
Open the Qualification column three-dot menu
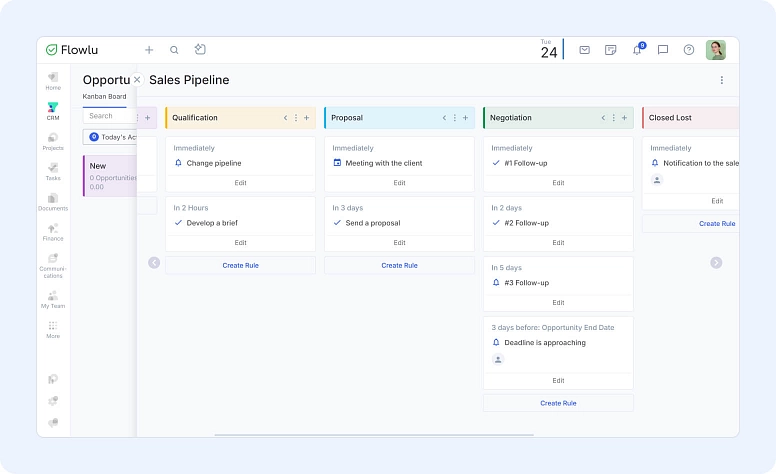[x=296, y=118]
